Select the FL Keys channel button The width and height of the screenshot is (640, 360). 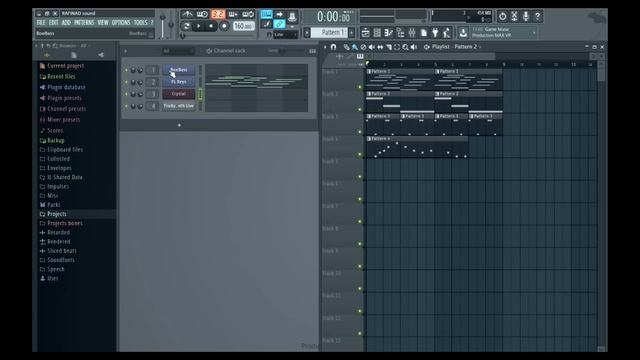click(x=179, y=82)
